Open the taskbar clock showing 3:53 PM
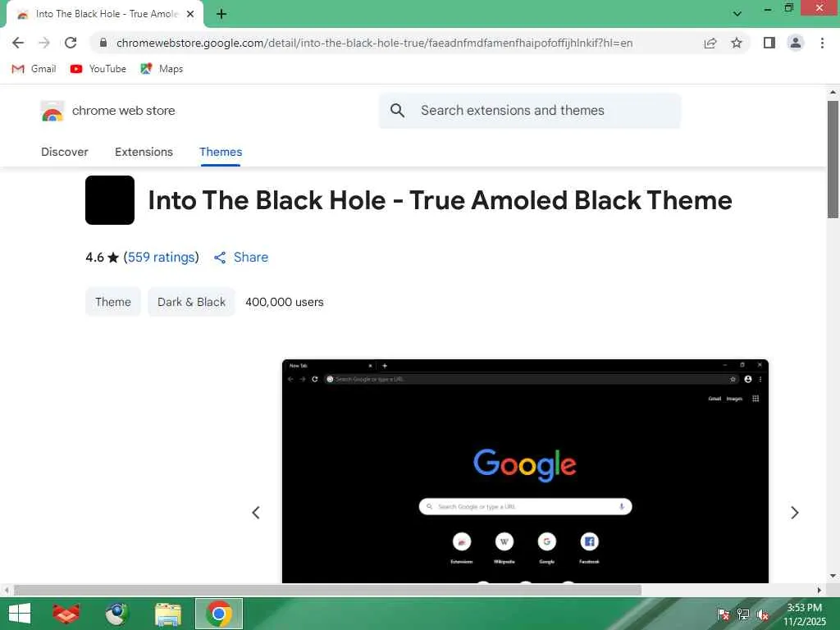 click(x=805, y=614)
